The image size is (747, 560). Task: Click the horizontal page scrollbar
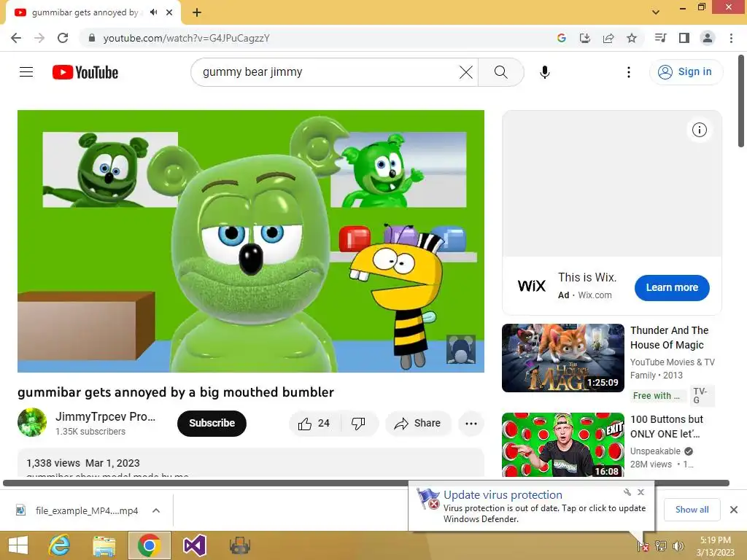366,483
